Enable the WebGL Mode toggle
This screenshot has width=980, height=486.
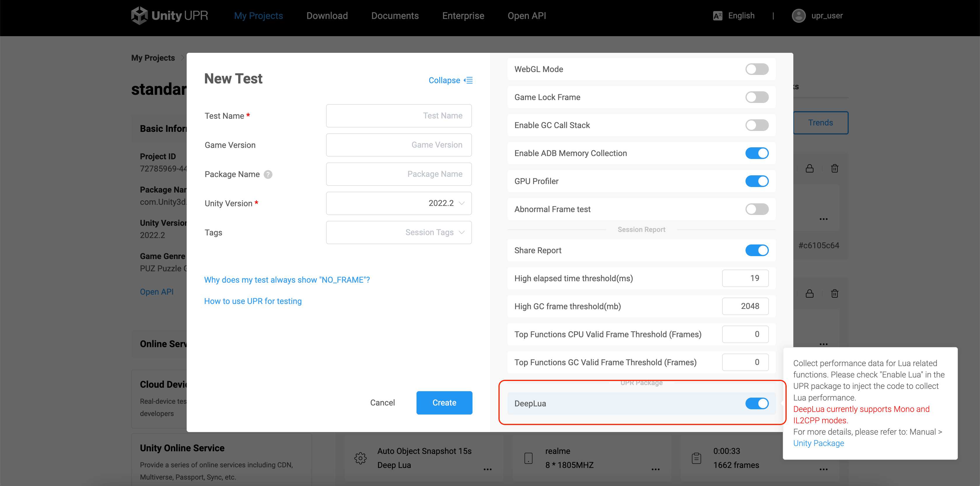click(x=757, y=69)
